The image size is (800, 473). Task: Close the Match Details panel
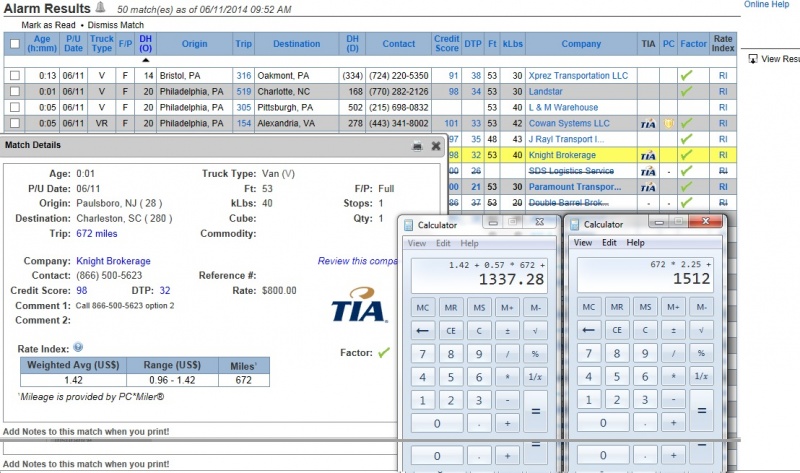pyautogui.click(x=436, y=146)
